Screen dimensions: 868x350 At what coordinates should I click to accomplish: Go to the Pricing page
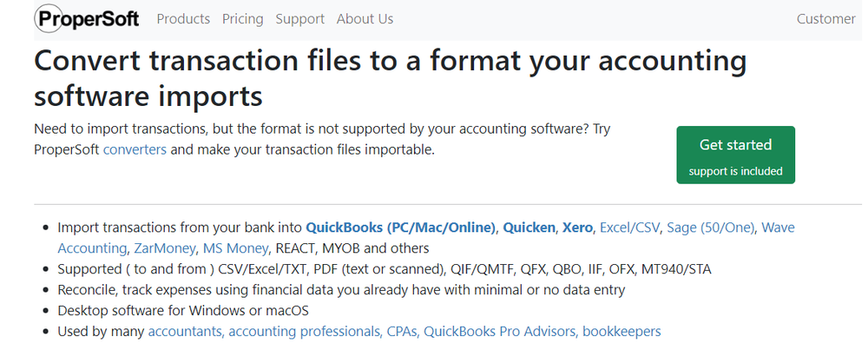point(242,19)
